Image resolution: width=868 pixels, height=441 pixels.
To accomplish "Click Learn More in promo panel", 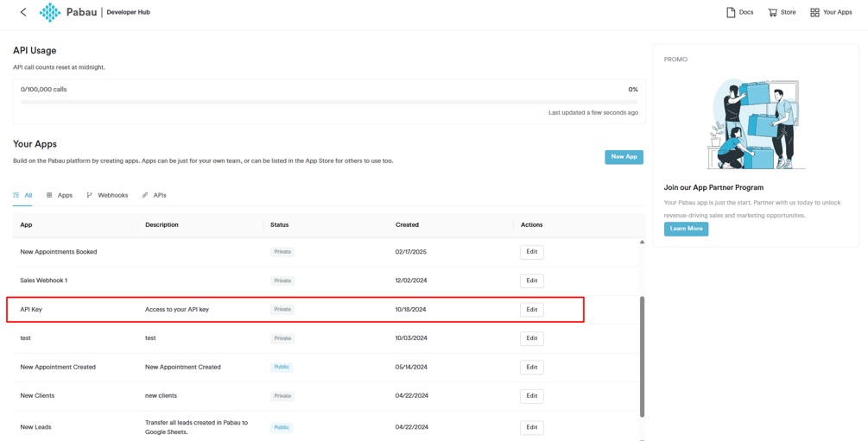I will pos(686,229).
